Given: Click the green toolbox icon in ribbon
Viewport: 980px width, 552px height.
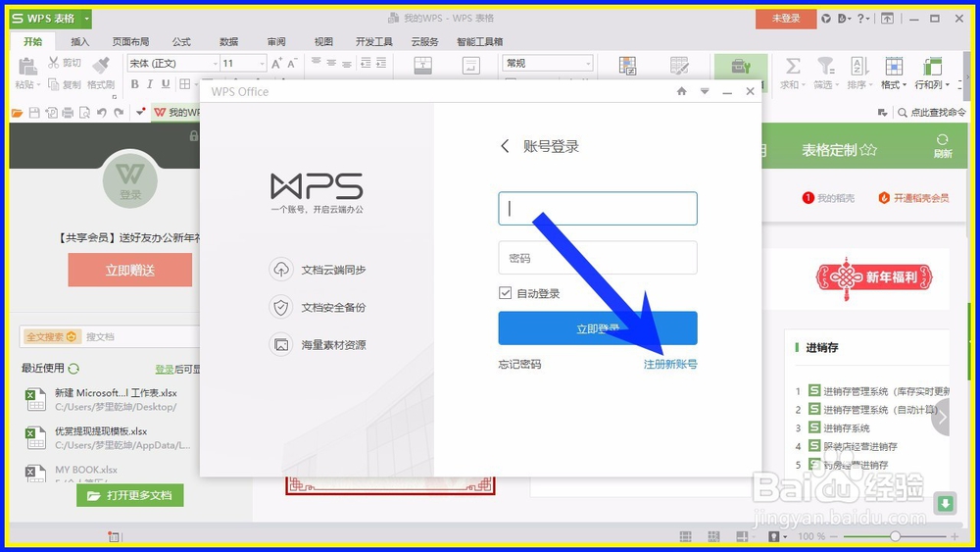Looking at the screenshot, I should 741,67.
